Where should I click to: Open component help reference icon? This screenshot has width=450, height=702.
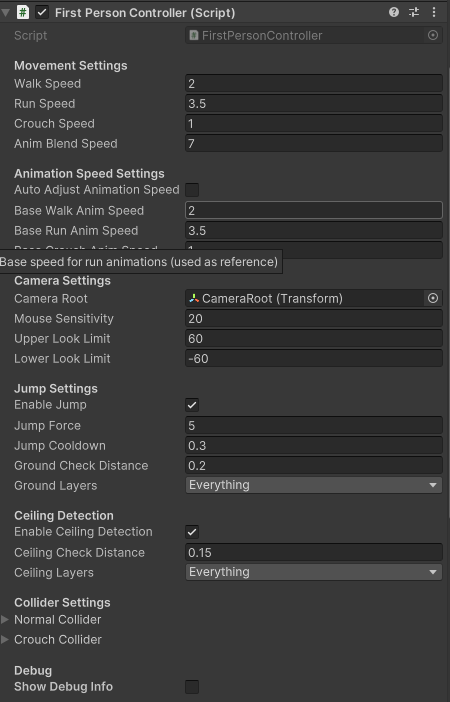coord(394,12)
